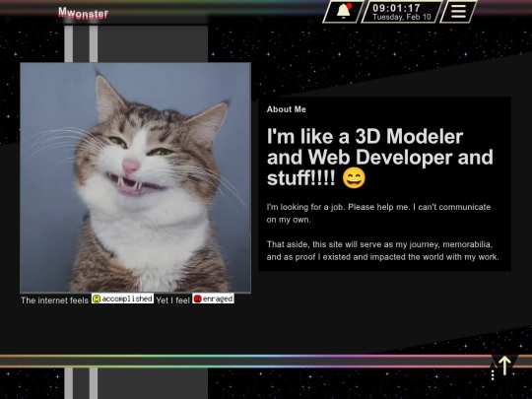Click the 'enraged' mood badge

click(x=213, y=299)
